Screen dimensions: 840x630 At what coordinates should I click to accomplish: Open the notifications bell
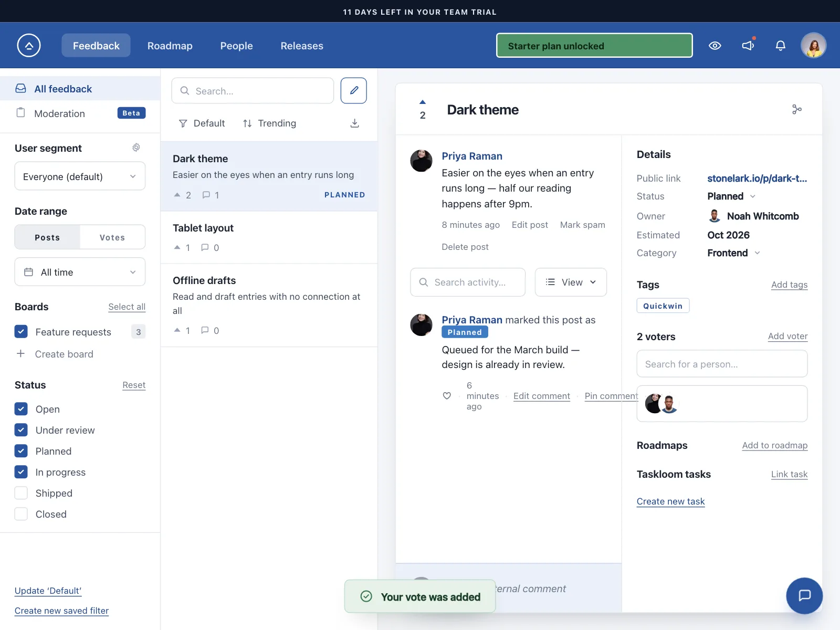coord(781,46)
